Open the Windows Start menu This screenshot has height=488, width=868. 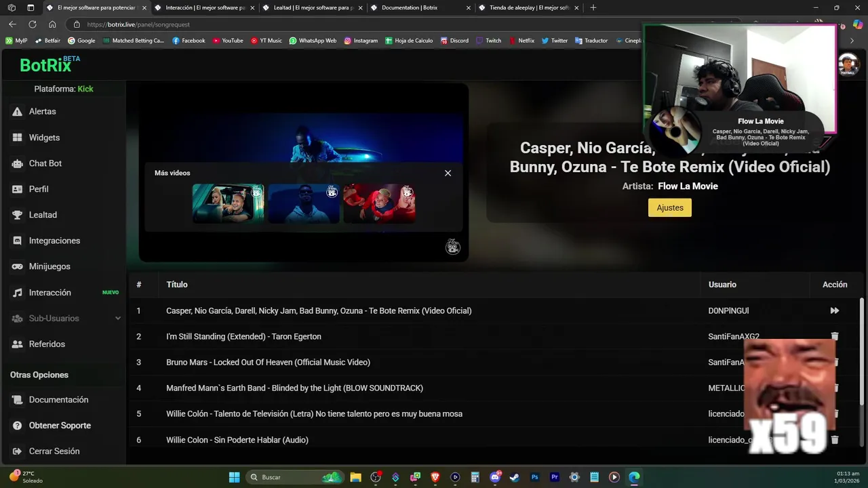click(x=234, y=477)
